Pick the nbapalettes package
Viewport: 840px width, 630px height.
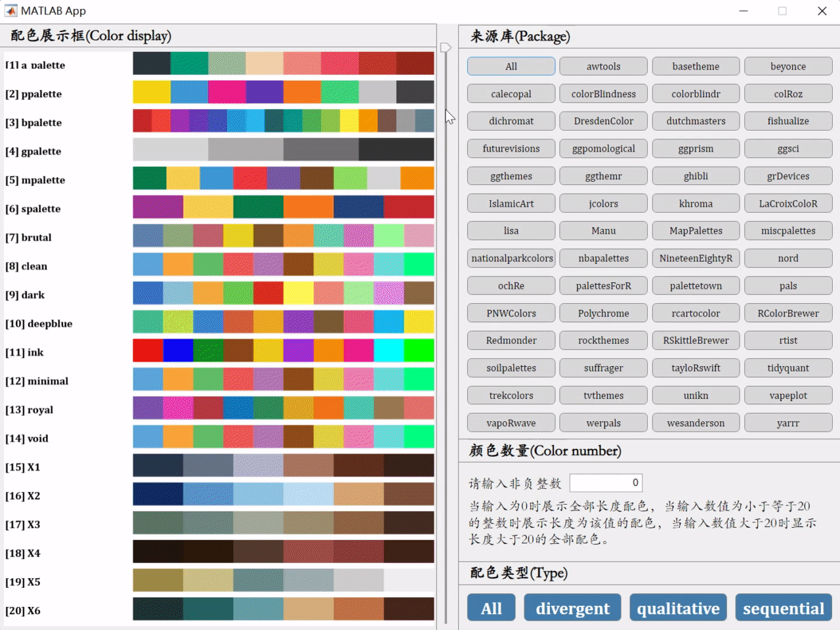tap(604, 258)
